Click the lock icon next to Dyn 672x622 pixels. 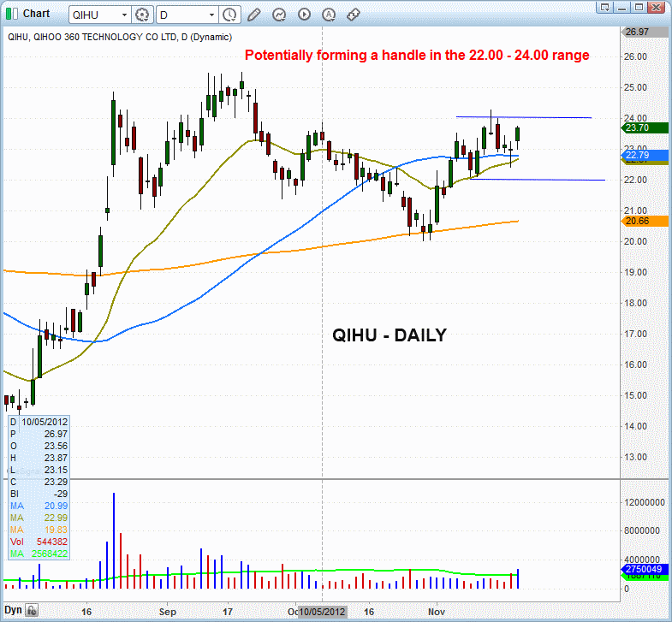pyautogui.click(x=32, y=610)
